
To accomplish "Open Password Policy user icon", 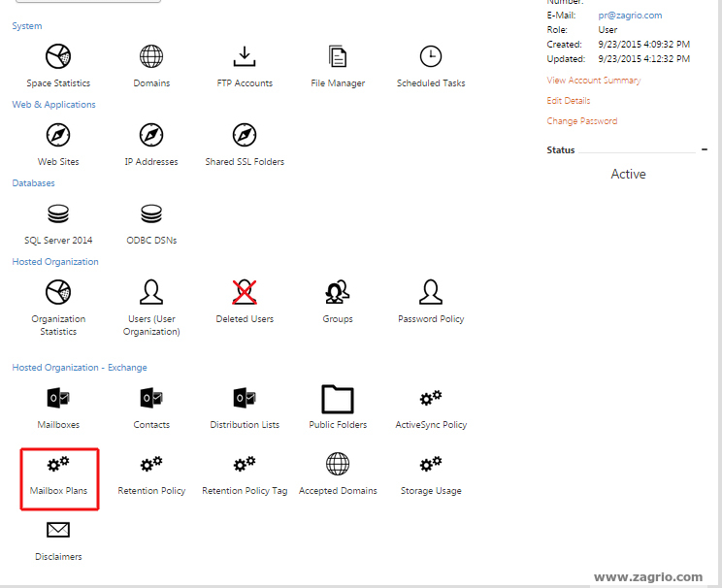I will [x=431, y=292].
